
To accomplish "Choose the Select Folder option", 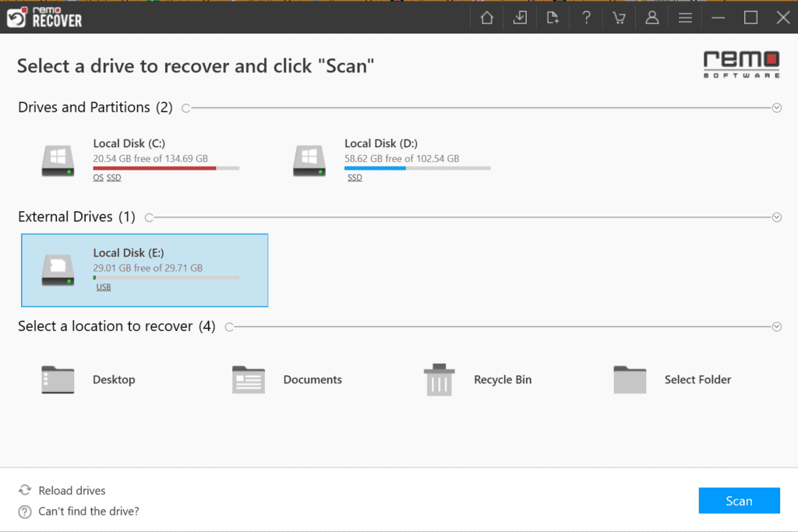I will [630, 379].
